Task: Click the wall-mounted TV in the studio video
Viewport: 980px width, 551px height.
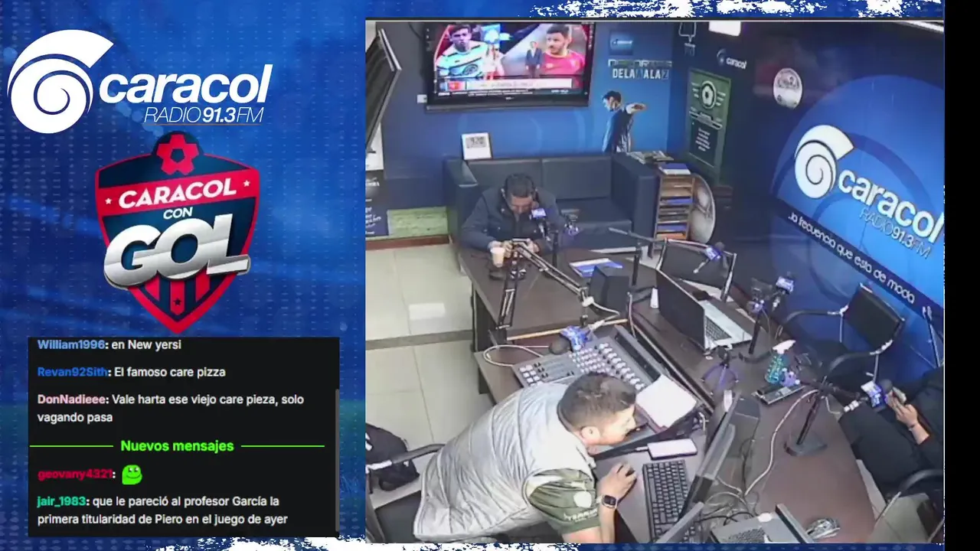Action: 510,64
